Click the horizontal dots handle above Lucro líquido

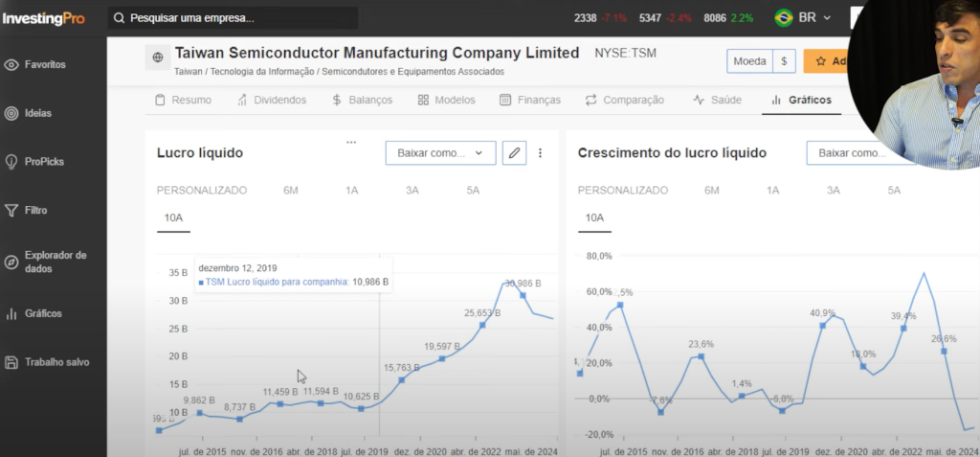tap(351, 142)
